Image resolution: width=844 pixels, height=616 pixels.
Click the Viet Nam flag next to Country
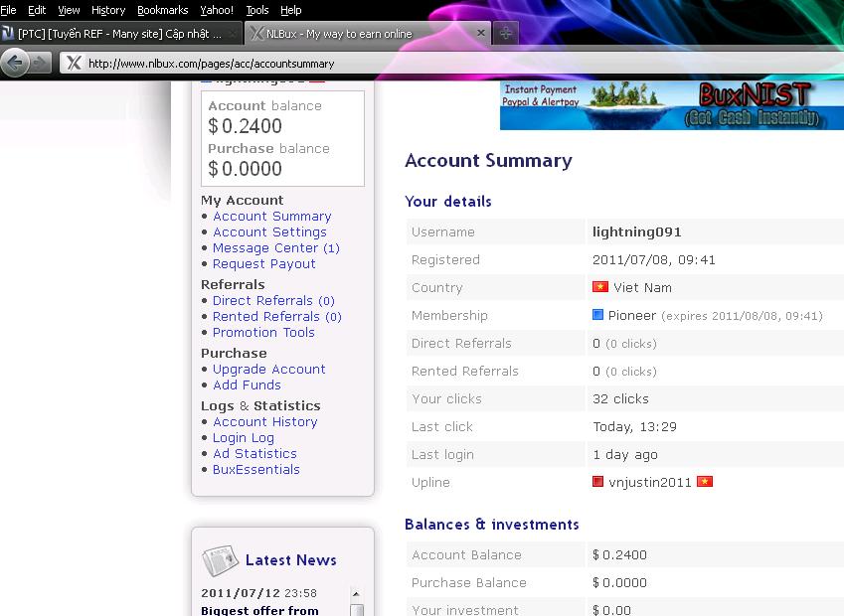click(x=600, y=287)
